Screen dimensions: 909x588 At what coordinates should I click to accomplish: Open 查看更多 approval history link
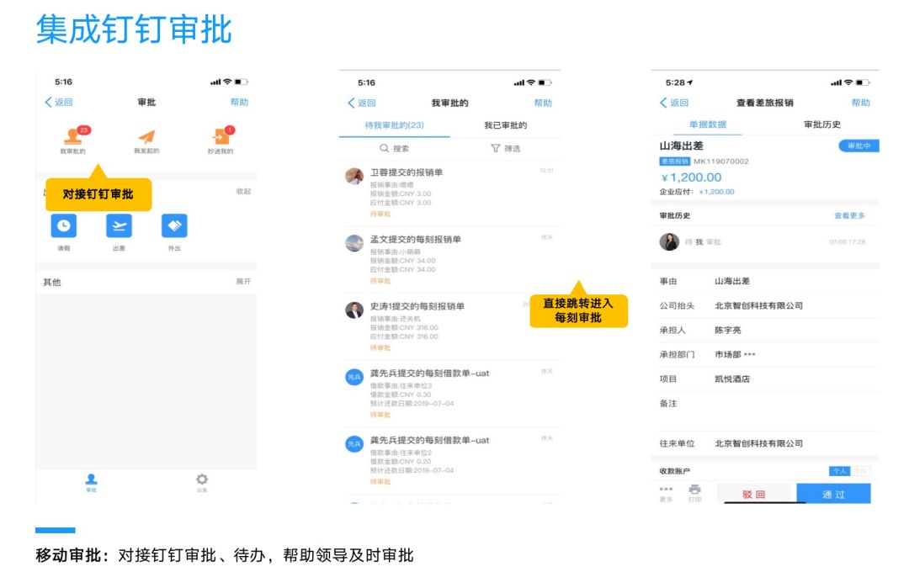[x=849, y=215]
